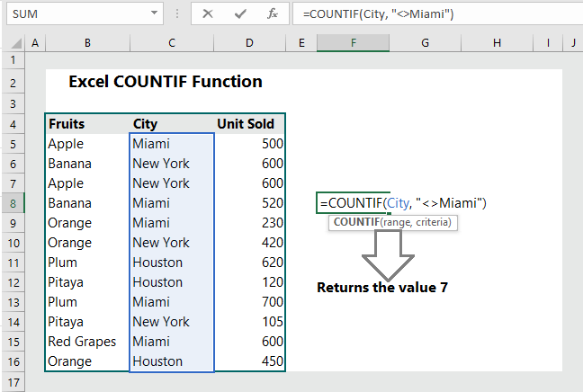The height and width of the screenshot is (392, 583).
Task: Click the New York cell in row 14
Action: [172, 322]
